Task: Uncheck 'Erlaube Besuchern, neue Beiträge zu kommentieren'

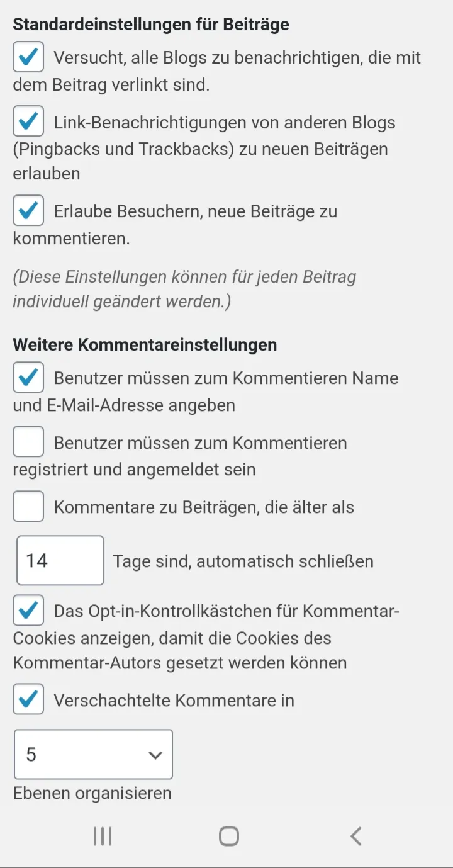Action: (x=28, y=211)
